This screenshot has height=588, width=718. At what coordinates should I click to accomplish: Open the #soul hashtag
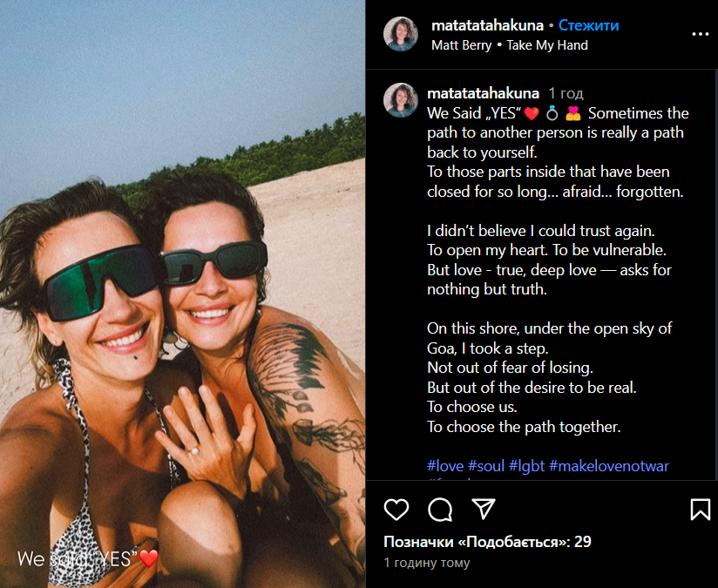point(486,466)
